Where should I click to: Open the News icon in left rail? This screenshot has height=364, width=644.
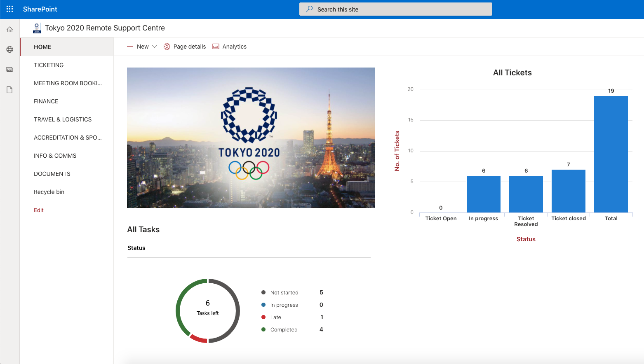coord(10,70)
